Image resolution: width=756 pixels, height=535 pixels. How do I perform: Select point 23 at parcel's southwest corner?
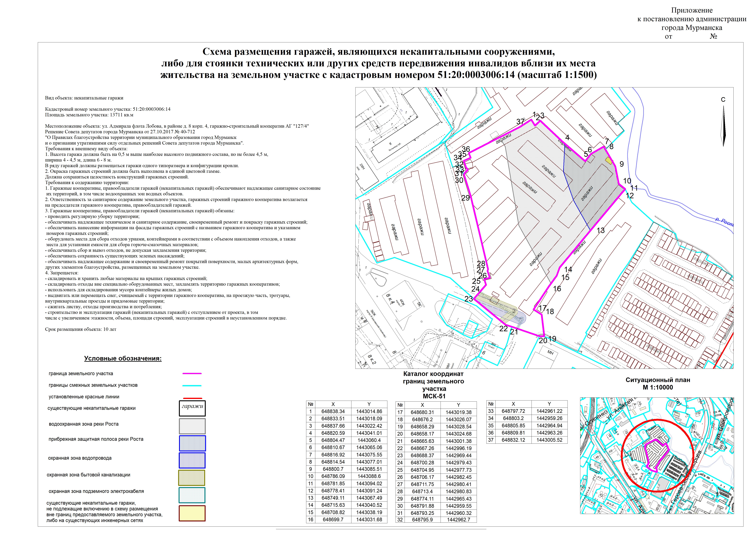[x=469, y=298]
